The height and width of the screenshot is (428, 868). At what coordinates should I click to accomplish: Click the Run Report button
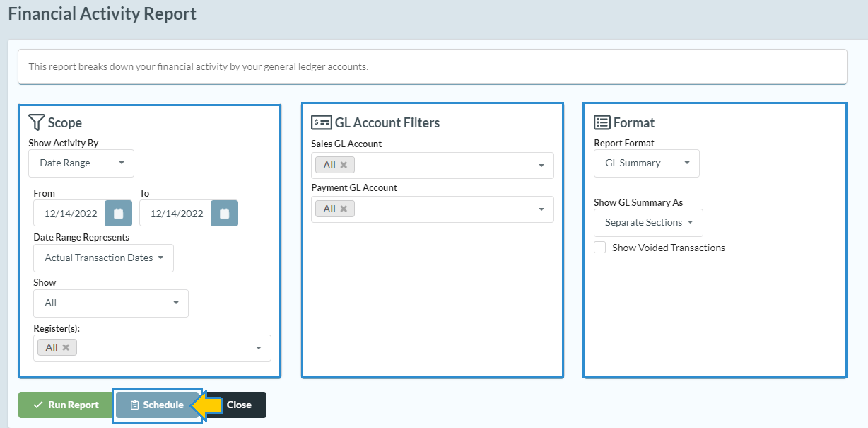66,405
